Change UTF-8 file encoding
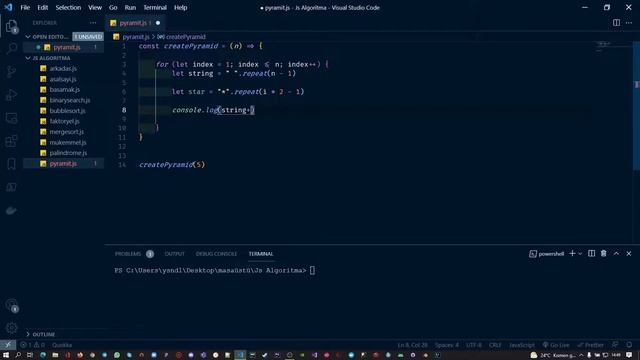The image size is (640, 360). [474, 345]
